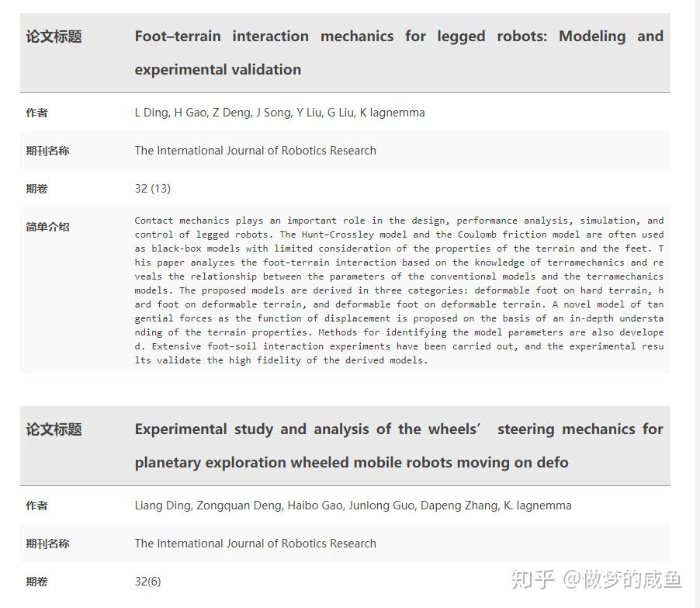Click the title line 'experimental validation'
Screen dimensions: 700x608
point(218,70)
